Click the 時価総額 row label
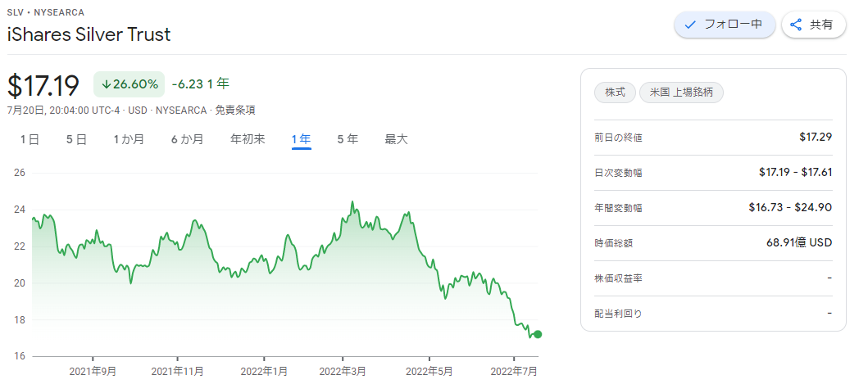 tap(613, 243)
